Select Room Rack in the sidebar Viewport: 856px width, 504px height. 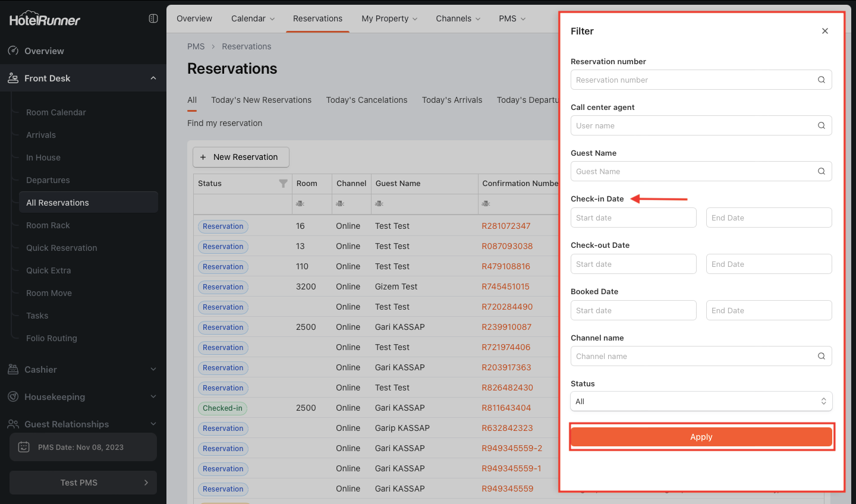[x=48, y=225]
